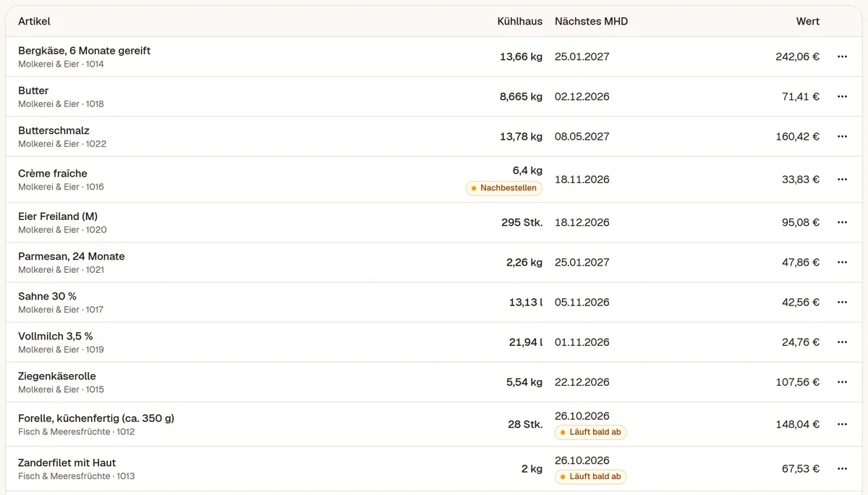Open the three-dot menu for Butter
868x495 pixels.
tap(842, 96)
